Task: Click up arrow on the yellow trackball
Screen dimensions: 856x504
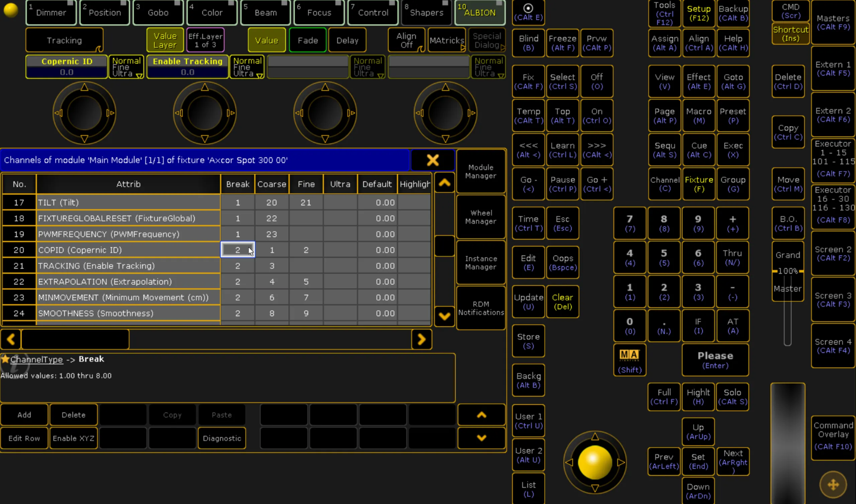Action: [x=595, y=436]
